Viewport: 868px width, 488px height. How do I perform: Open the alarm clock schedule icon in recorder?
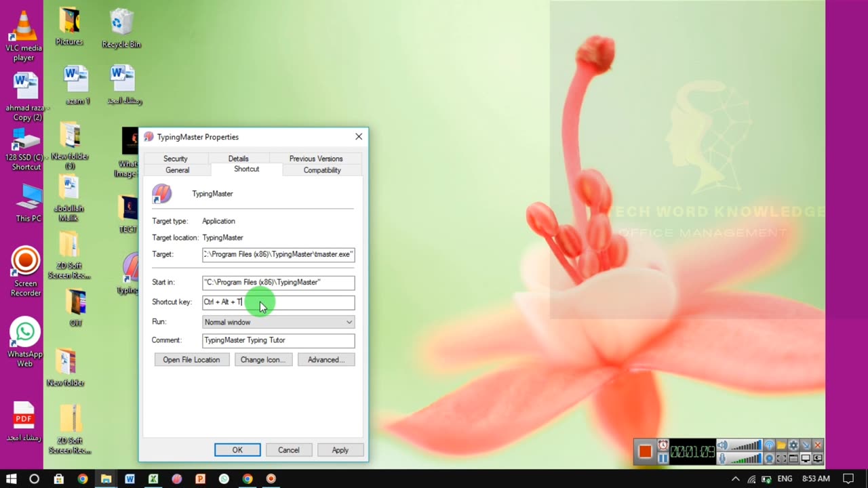pyautogui.click(x=663, y=445)
